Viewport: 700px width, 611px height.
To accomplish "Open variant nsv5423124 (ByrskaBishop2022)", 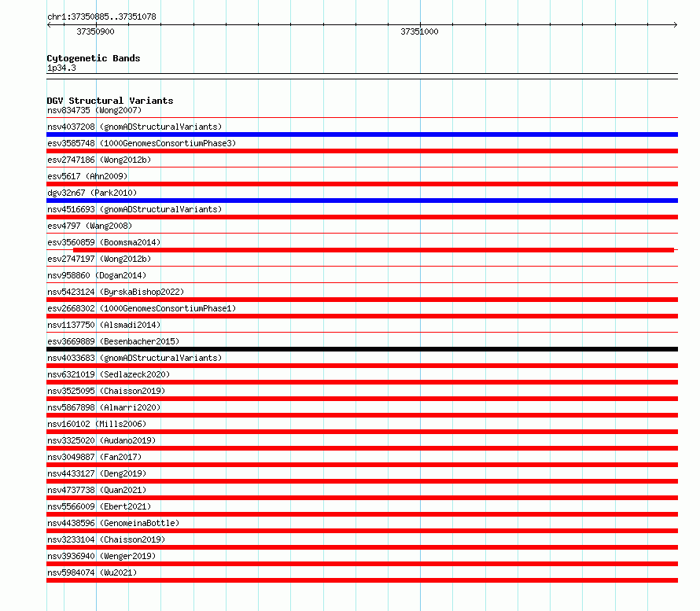I will coord(116,292).
